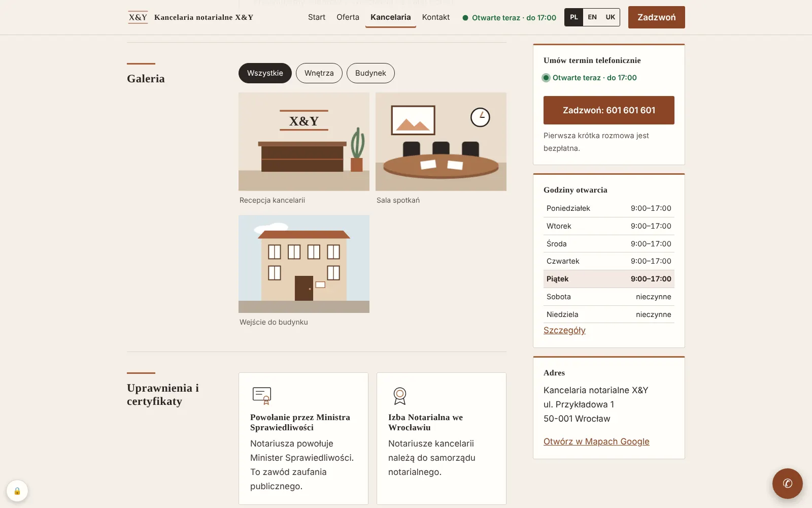Filter gallery by Wnętrza
This screenshot has width=812, height=508.
tap(319, 73)
